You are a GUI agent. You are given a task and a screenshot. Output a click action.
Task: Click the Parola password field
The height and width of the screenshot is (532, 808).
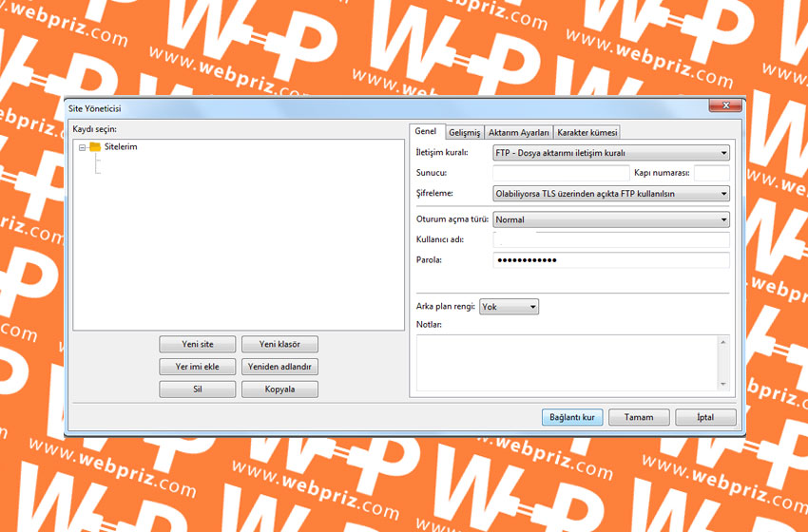pos(611,260)
